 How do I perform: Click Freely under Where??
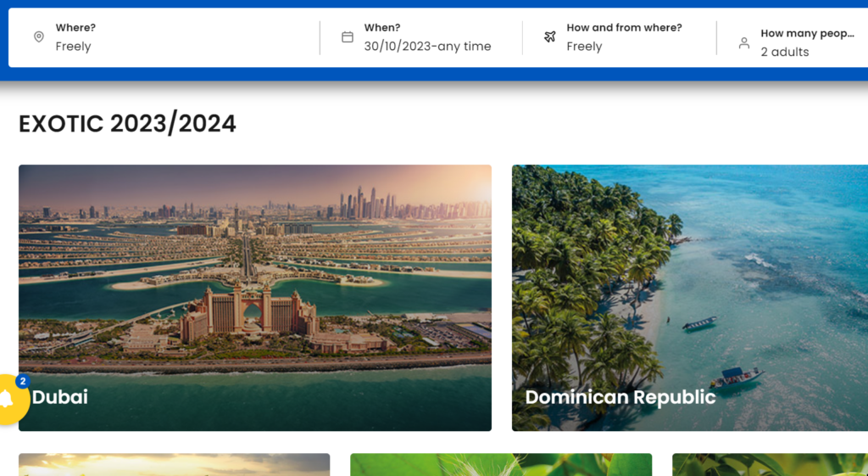pyautogui.click(x=73, y=47)
